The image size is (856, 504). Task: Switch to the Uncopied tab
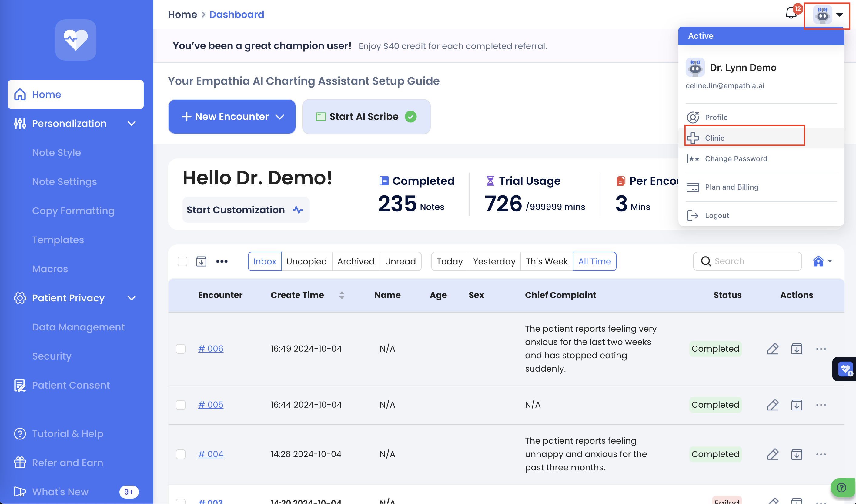pyautogui.click(x=306, y=261)
